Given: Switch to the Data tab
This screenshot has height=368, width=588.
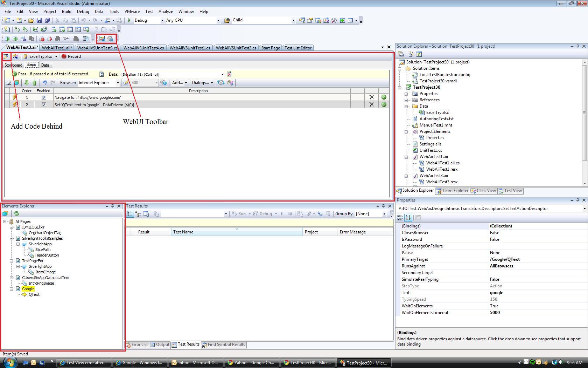Looking at the screenshot, I should click(45, 65).
